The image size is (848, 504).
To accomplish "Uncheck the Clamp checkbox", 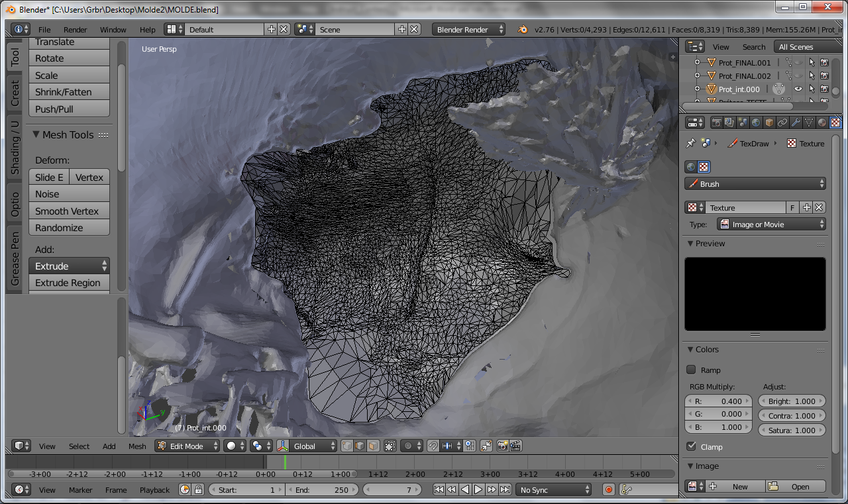I will click(691, 446).
